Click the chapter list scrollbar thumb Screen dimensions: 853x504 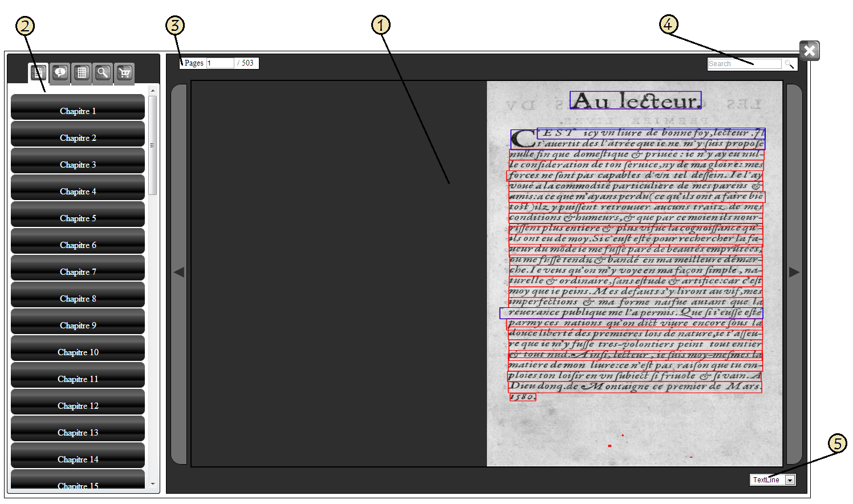coord(152,145)
